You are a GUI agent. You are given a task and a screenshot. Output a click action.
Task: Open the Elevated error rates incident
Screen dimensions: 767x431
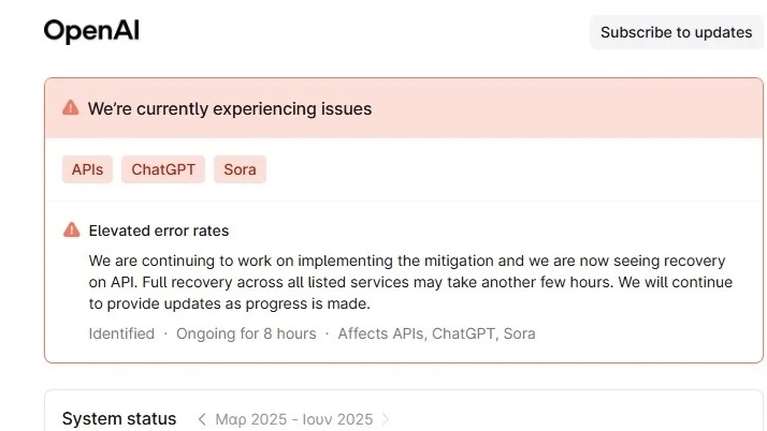[x=159, y=231]
